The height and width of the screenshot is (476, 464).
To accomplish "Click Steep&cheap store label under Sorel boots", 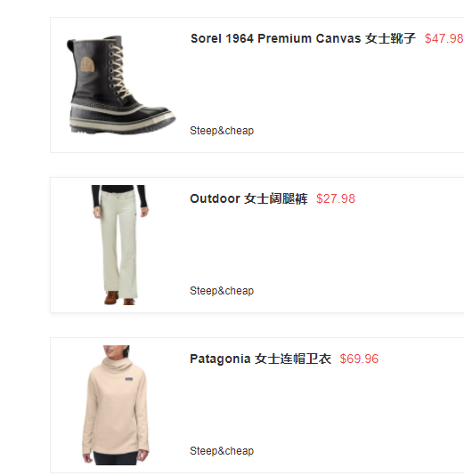I will click(x=222, y=131).
